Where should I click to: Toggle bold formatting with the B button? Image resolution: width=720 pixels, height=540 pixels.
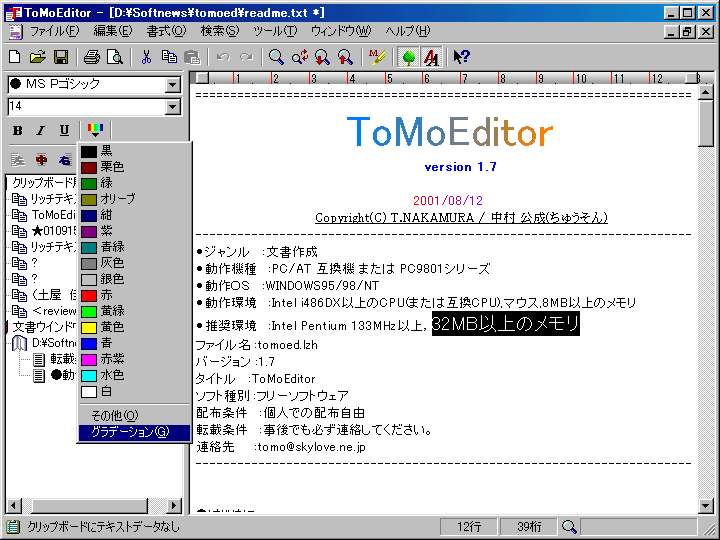pyautogui.click(x=17, y=130)
